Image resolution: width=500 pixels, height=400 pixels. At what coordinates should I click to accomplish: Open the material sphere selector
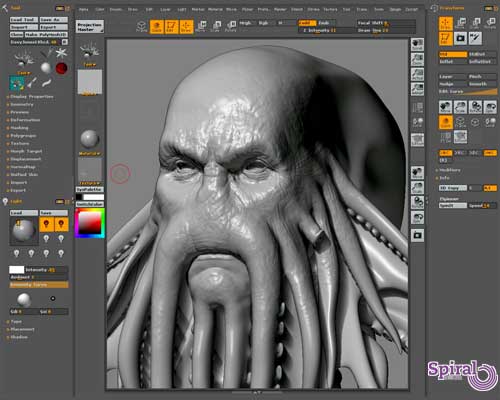(90, 140)
